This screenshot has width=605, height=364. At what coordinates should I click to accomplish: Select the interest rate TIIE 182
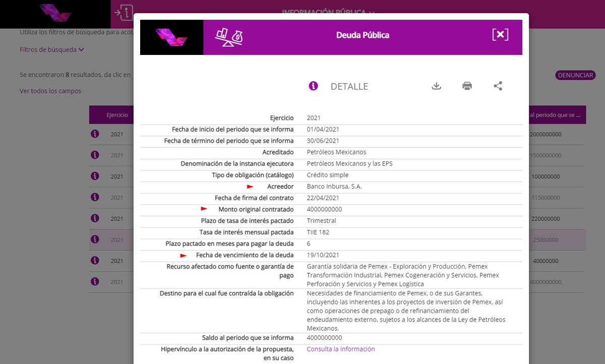point(319,232)
